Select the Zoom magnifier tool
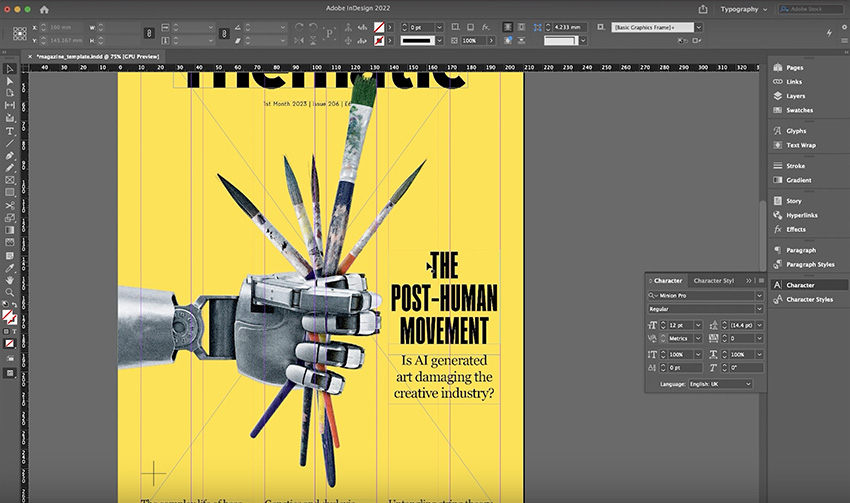850x503 pixels. click(10, 292)
